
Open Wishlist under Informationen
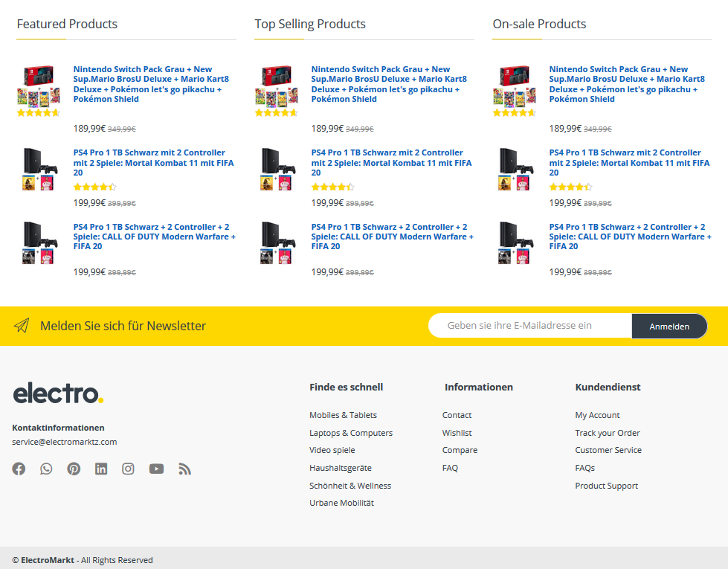point(457,432)
